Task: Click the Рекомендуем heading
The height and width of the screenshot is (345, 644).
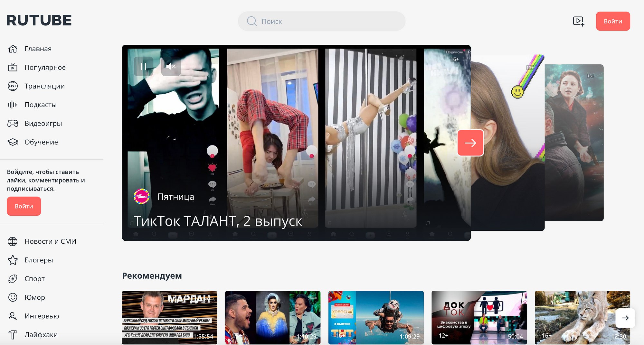Action: coord(152,276)
